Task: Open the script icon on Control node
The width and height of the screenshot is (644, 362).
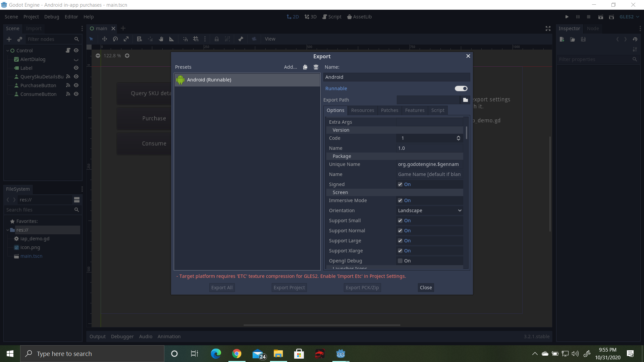Action: (x=68, y=50)
